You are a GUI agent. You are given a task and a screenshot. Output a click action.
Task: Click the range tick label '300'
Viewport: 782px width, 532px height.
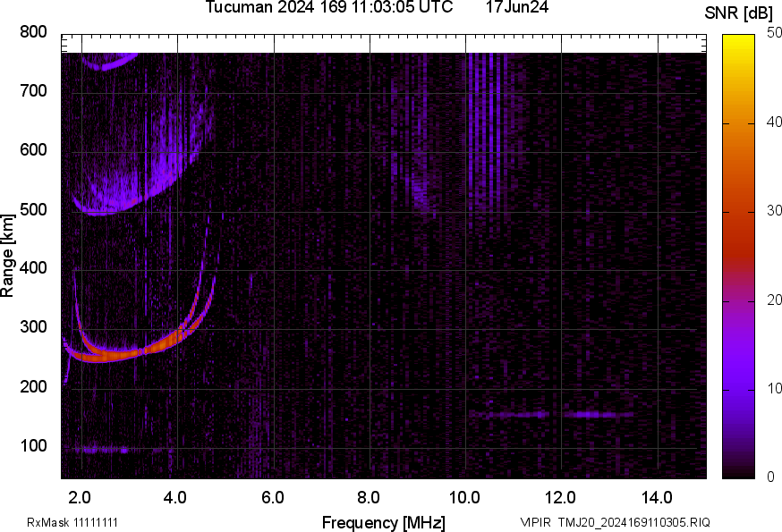[x=33, y=327]
